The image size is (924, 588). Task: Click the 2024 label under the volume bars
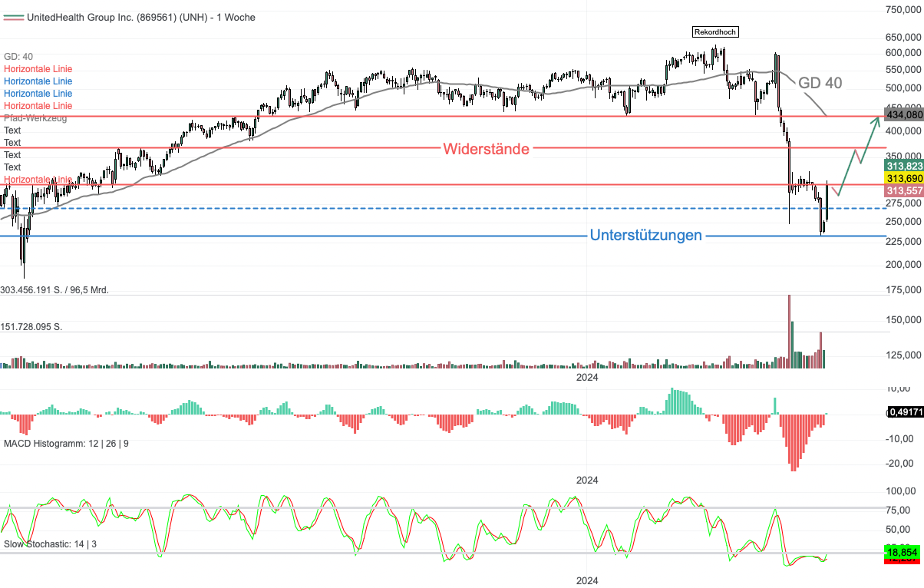[587, 378]
